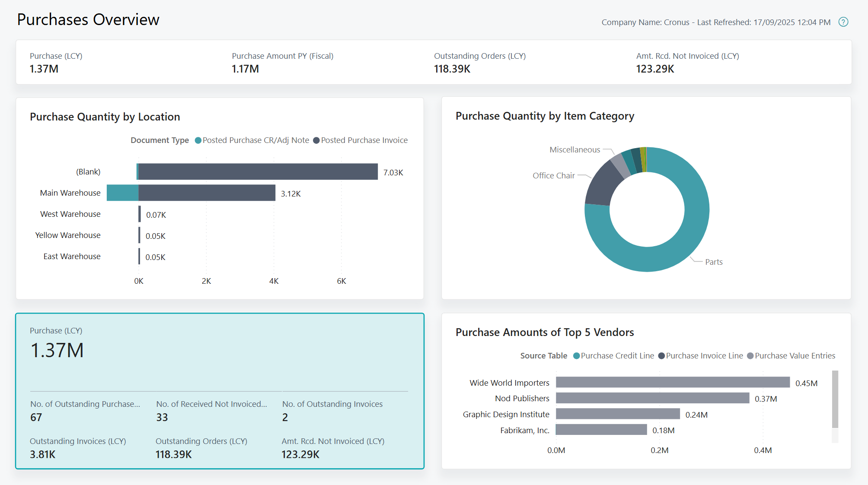The height and width of the screenshot is (485, 868).
Task: Click the Purchases Overview title
Action: [88, 19]
